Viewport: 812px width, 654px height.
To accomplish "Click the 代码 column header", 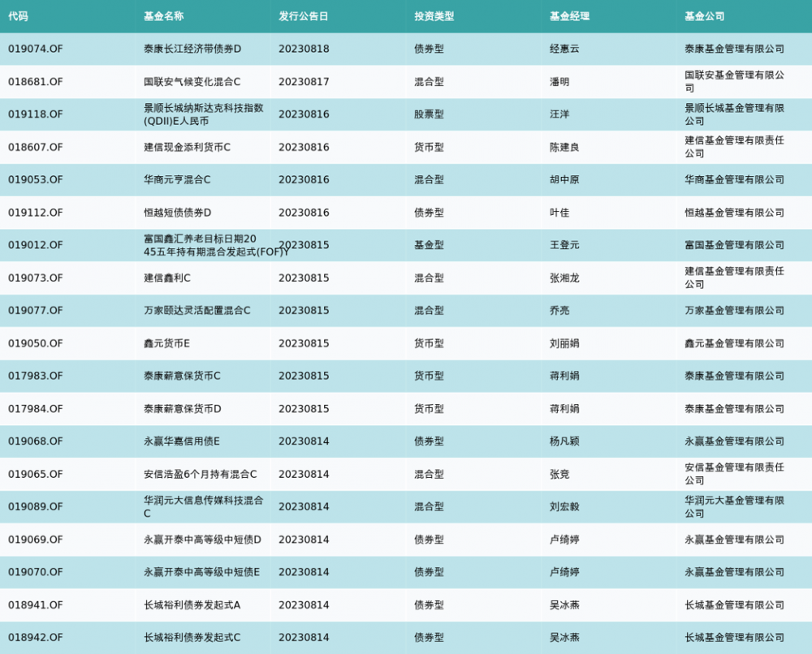I will (18, 16).
